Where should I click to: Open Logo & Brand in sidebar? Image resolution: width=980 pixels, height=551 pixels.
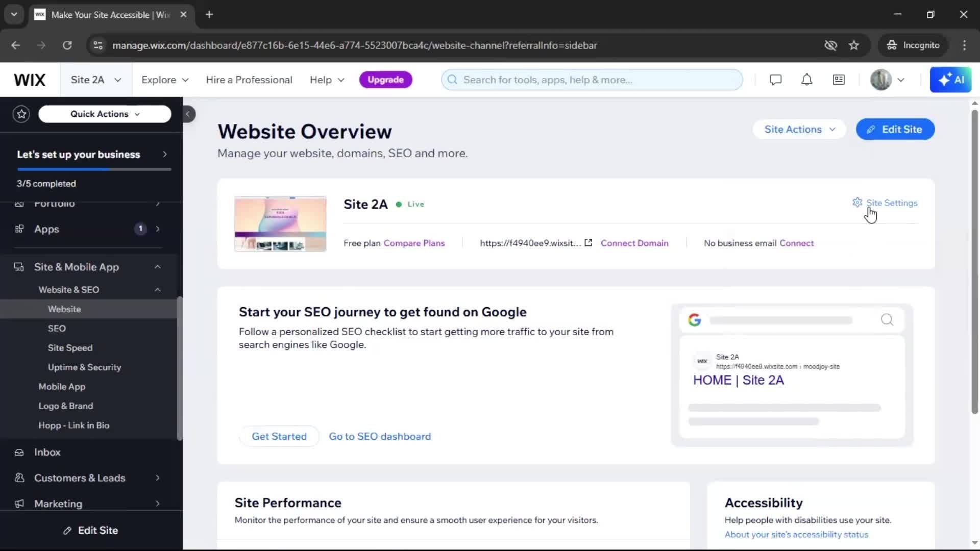65,406
